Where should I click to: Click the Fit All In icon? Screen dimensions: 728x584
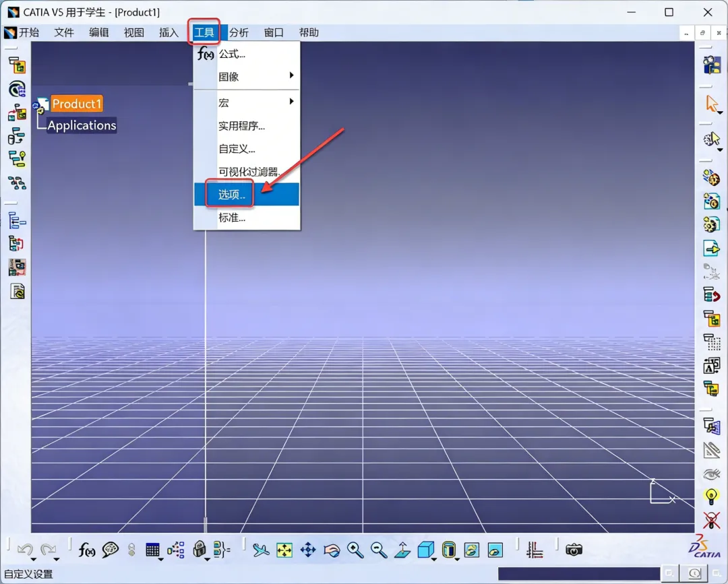[x=284, y=550]
